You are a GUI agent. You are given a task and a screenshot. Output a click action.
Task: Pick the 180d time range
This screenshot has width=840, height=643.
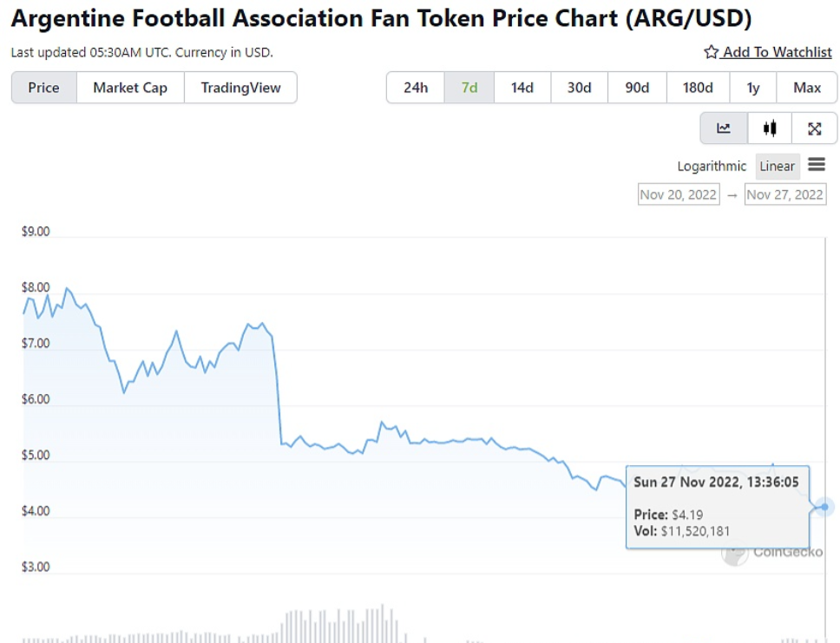pyautogui.click(x=698, y=88)
